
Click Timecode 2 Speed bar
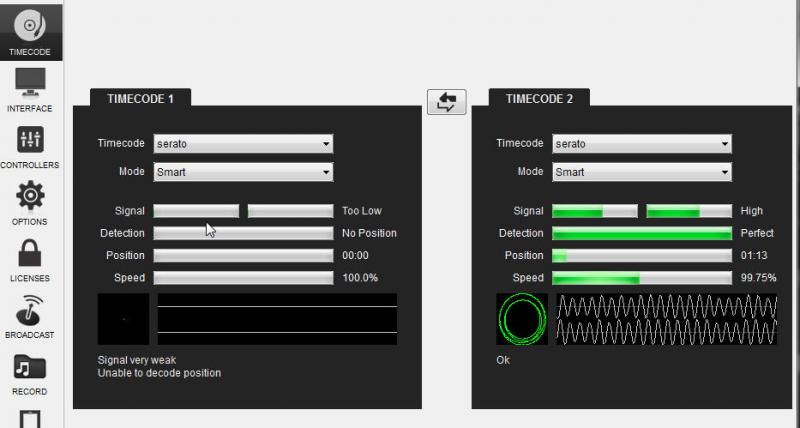coord(642,278)
